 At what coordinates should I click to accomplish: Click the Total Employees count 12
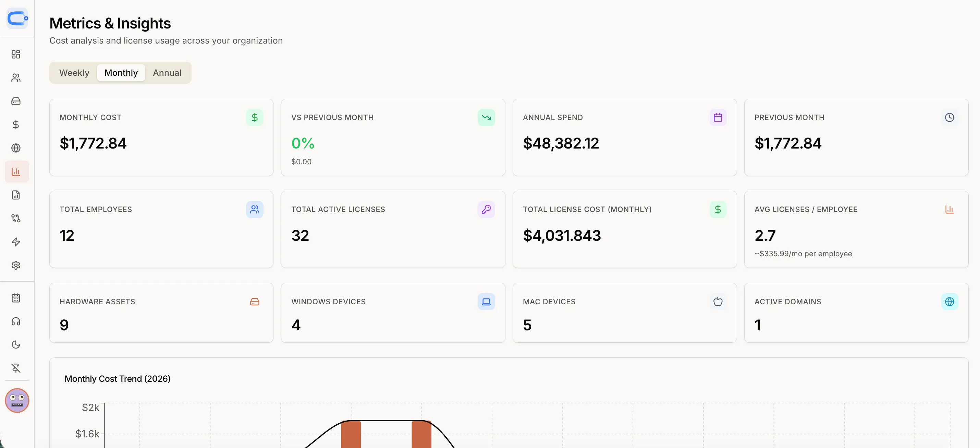click(67, 235)
